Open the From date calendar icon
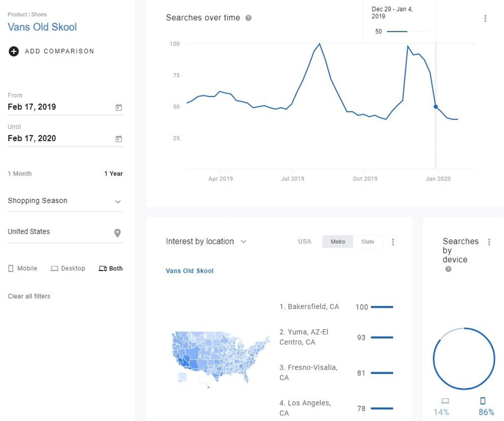 pyautogui.click(x=119, y=107)
